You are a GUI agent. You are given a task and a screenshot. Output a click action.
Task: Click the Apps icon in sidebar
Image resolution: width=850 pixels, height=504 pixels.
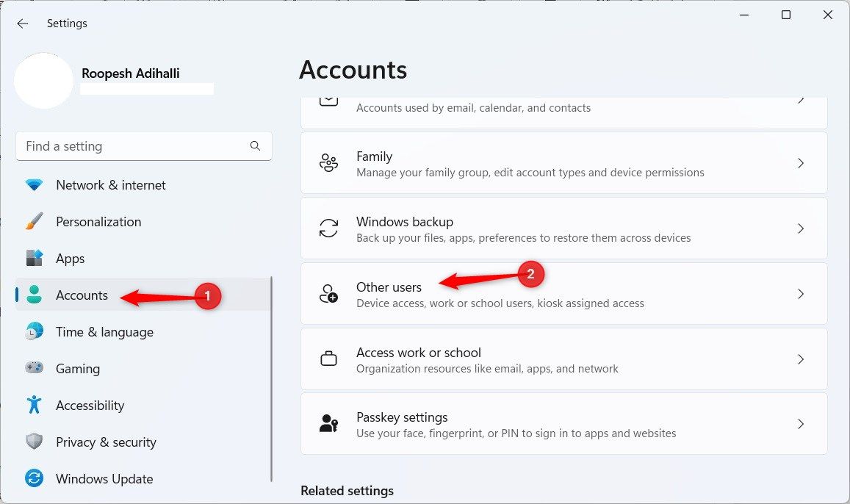click(34, 258)
